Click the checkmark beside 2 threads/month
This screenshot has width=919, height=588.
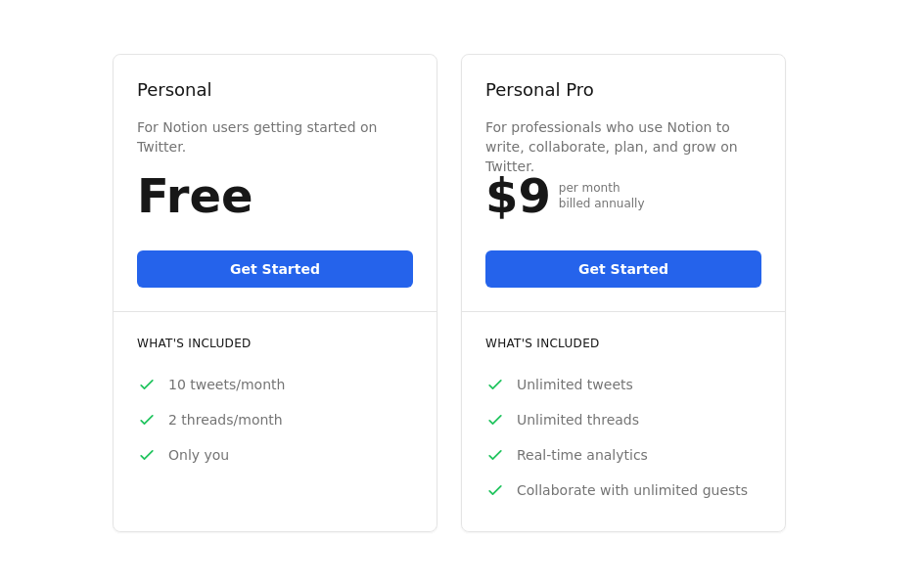147,420
